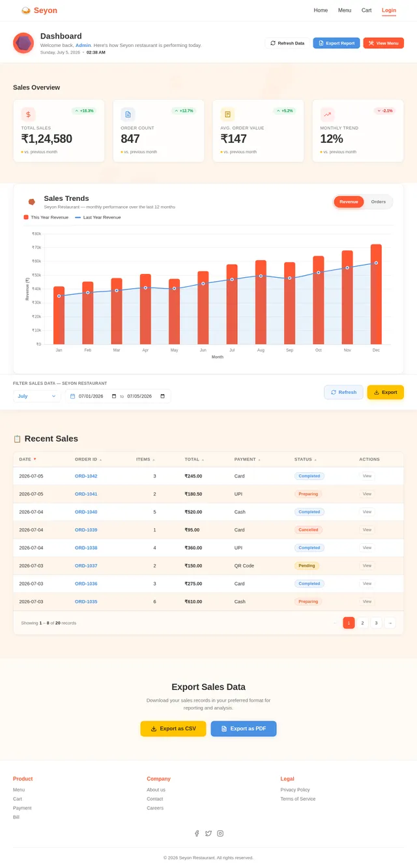Open the July month dropdown

point(37,396)
